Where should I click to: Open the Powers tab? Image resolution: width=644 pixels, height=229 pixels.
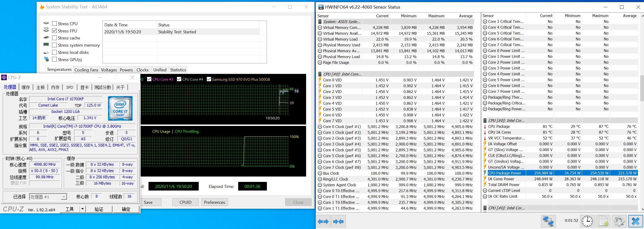126,70
